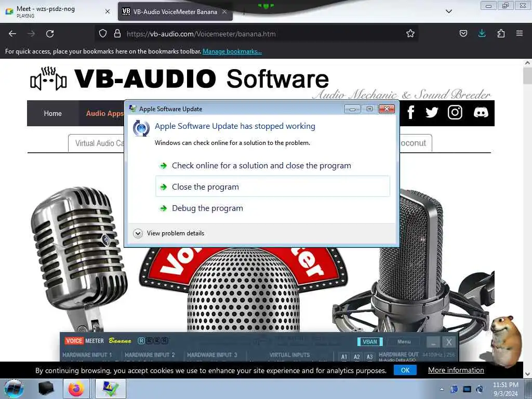This screenshot has width=532, height=399.
Task: Open the Twitter bird icon
Action: tap(432, 112)
